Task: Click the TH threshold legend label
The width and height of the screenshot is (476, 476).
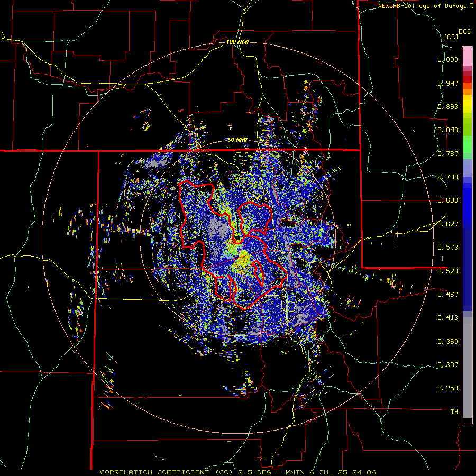Action: [x=454, y=412]
